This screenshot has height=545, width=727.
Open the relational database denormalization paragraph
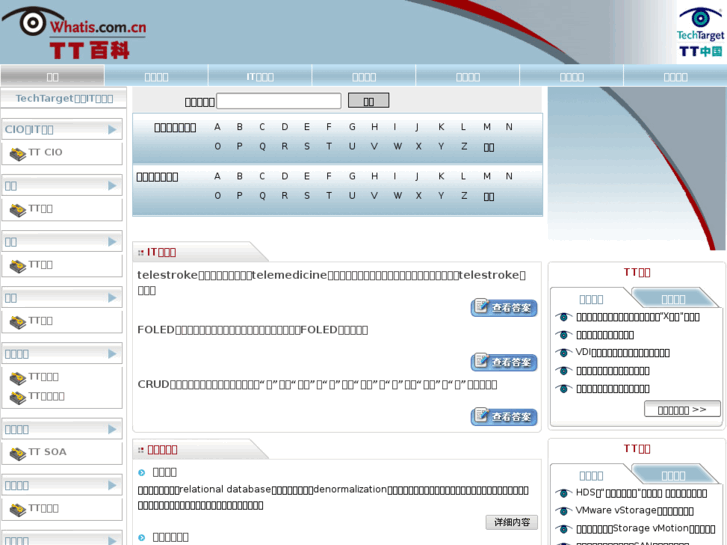(333, 497)
